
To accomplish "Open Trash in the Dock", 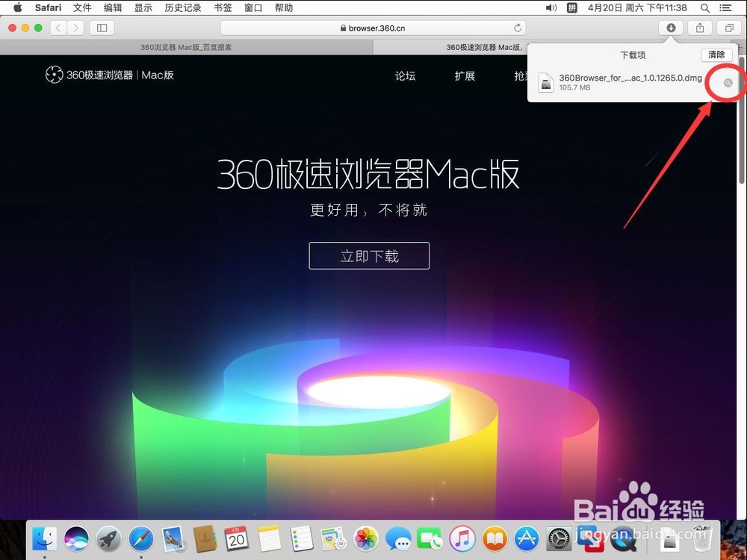I will (x=701, y=539).
